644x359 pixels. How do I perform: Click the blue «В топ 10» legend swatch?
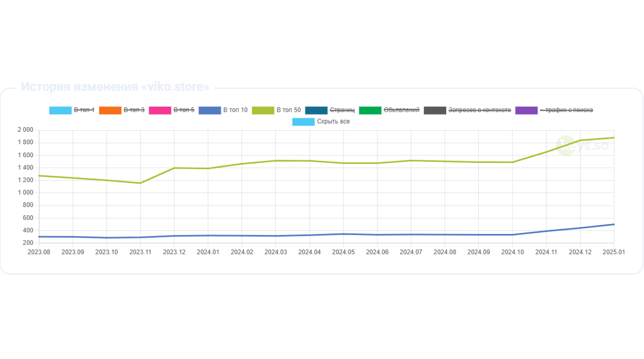click(x=210, y=110)
